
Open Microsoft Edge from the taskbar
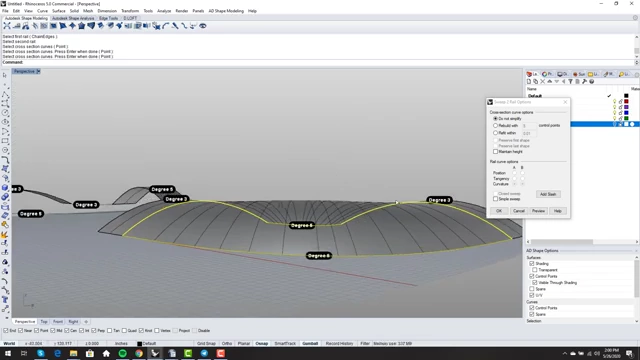click(x=57, y=353)
